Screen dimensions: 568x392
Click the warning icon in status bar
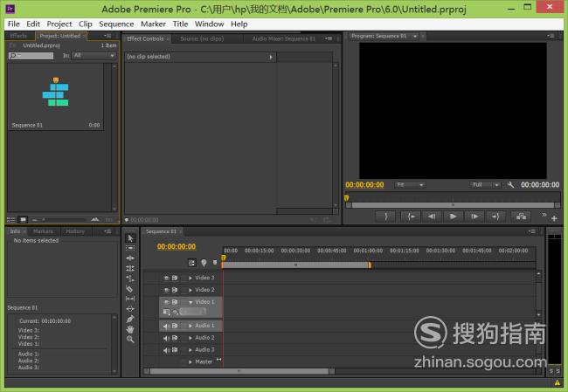[558, 382]
